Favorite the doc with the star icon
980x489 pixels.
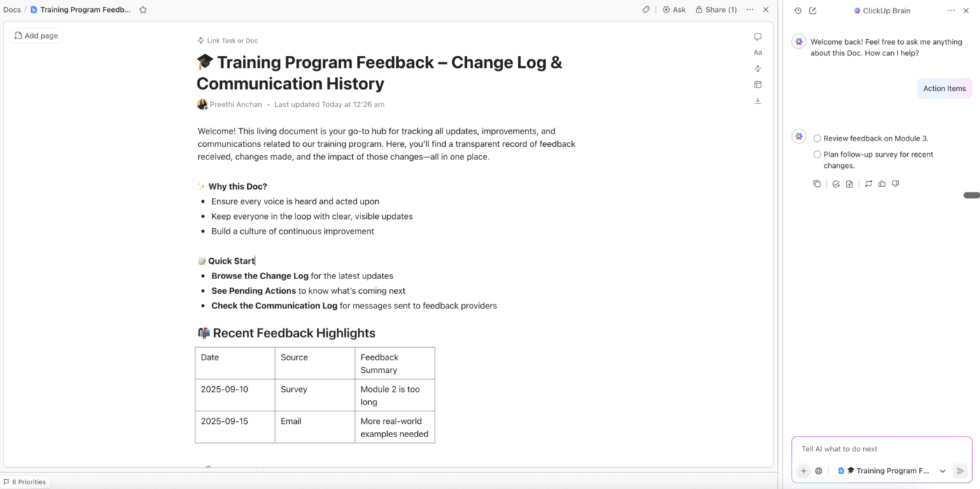(x=143, y=10)
